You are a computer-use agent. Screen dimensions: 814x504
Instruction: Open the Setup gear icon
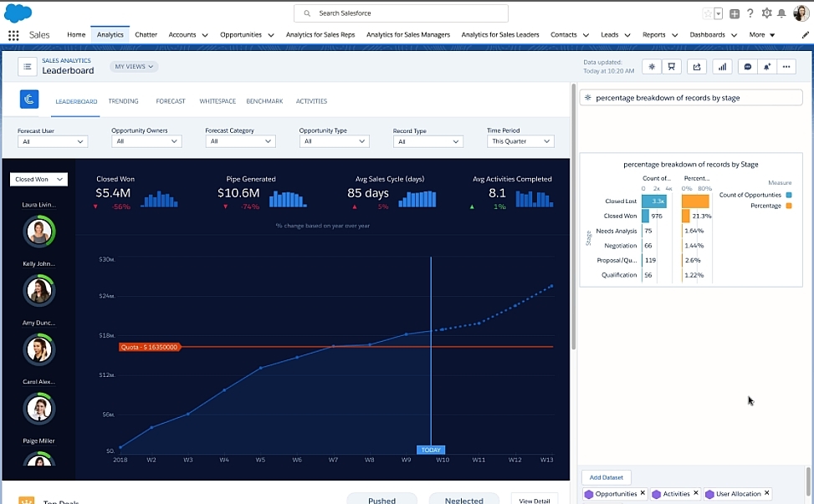(x=766, y=13)
